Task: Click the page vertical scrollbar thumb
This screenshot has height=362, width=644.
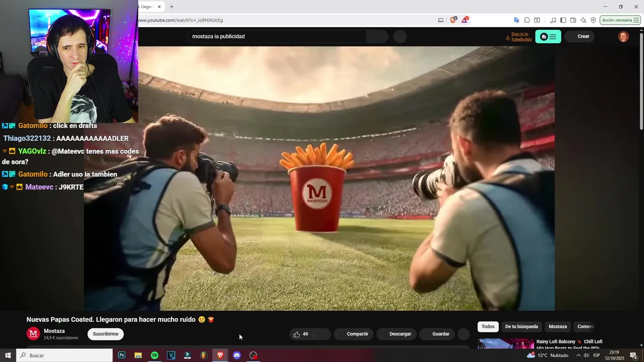Action: (x=641, y=80)
